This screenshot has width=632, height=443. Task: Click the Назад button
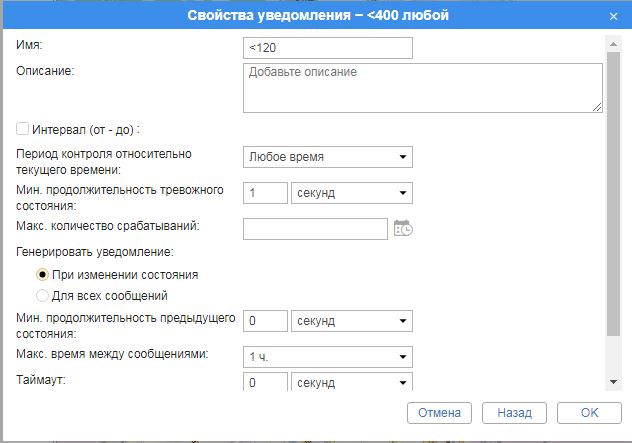514,413
